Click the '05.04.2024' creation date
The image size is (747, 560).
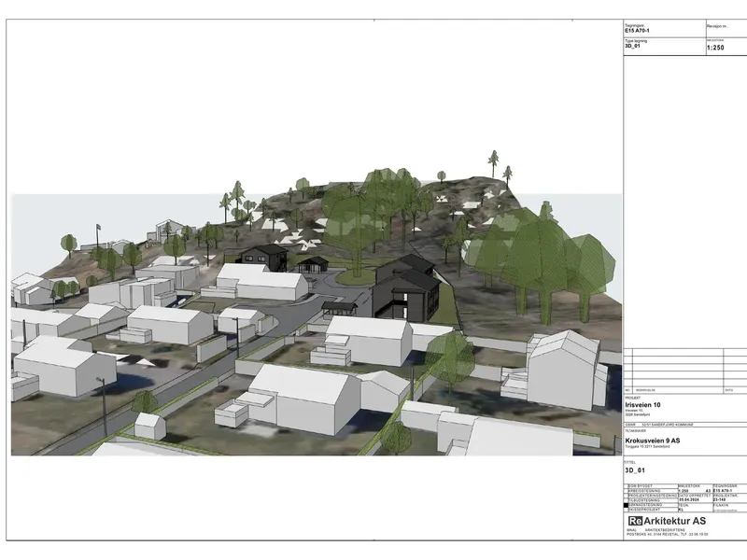689,499
